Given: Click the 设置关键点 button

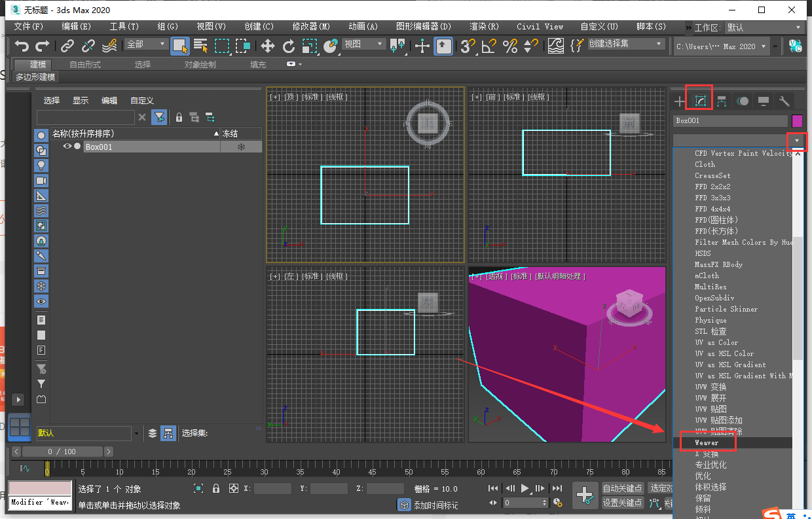Looking at the screenshot, I should (x=623, y=503).
